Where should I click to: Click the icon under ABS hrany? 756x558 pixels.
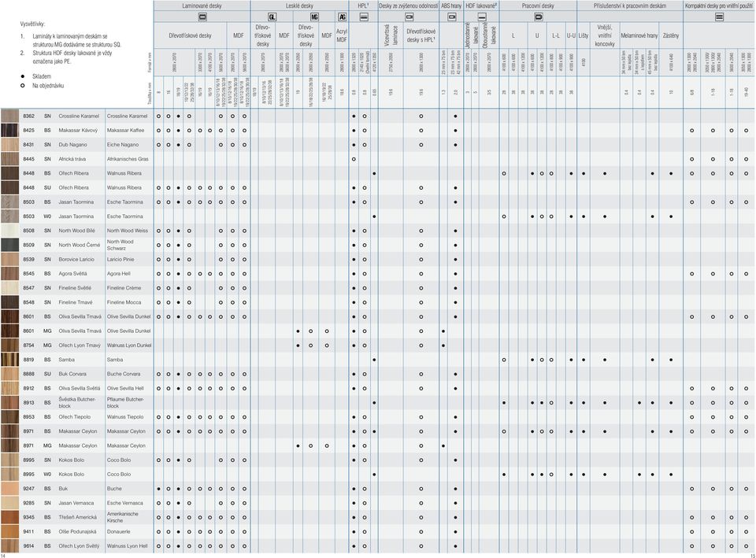(x=452, y=17)
